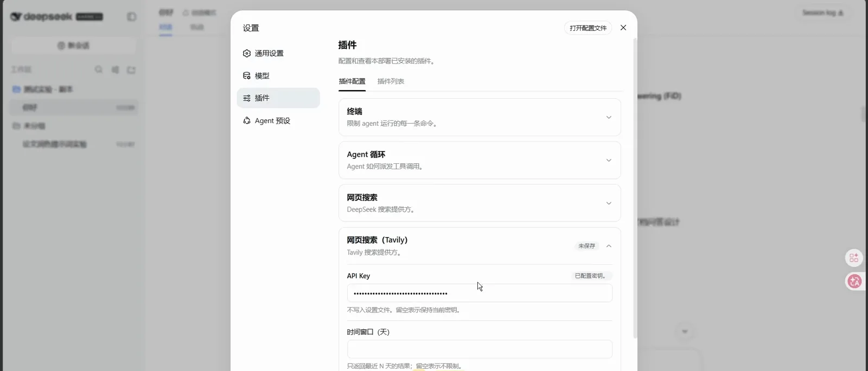Viewport: 868px width, 371px height.
Task: Click the gear icon beside 通用设置
Action: click(x=247, y=53)
